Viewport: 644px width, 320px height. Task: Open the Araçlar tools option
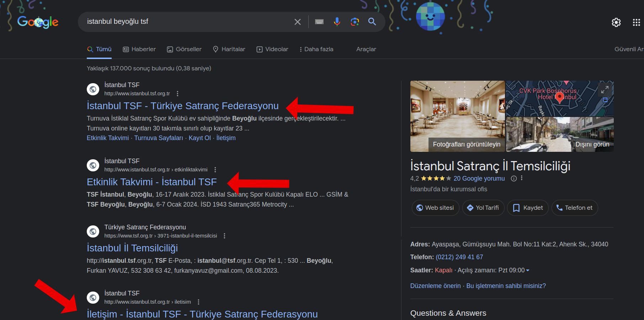coord(366,49)
